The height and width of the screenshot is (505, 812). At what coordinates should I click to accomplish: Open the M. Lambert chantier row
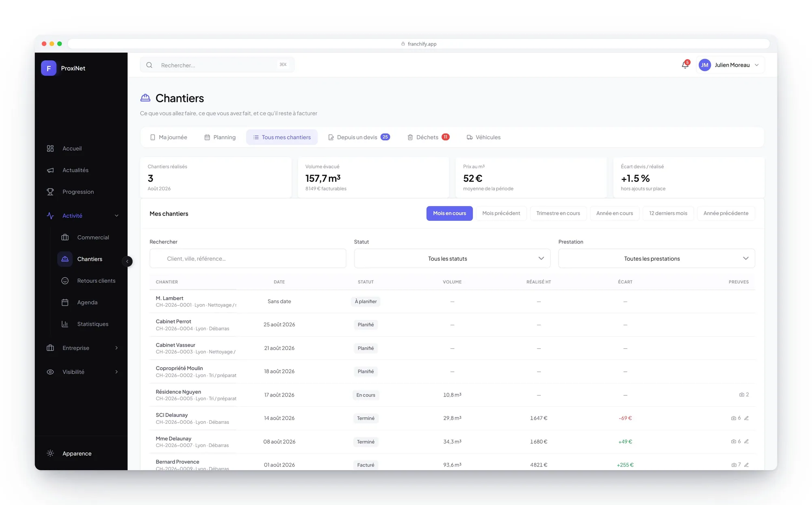pos(452,302)
